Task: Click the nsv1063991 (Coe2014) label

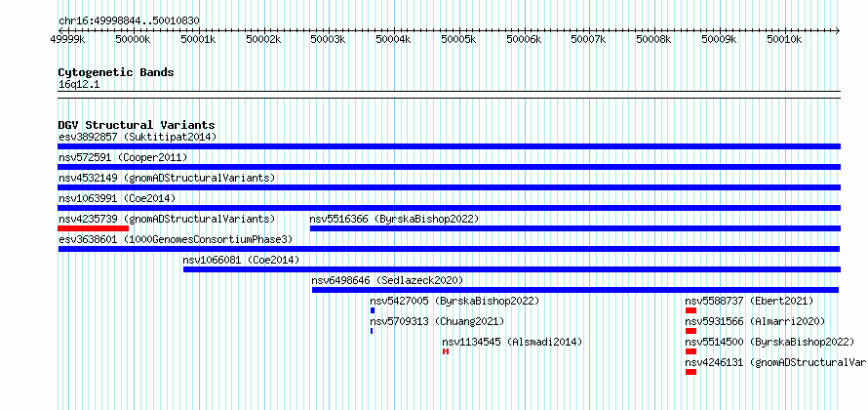Action: pos(117,198)
